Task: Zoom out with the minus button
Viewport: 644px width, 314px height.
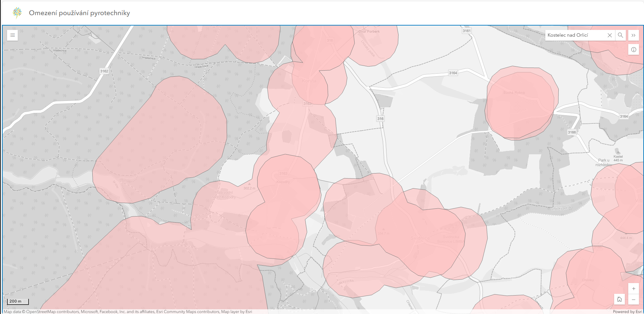Action: pyautogui.click(x=633, y=299)
